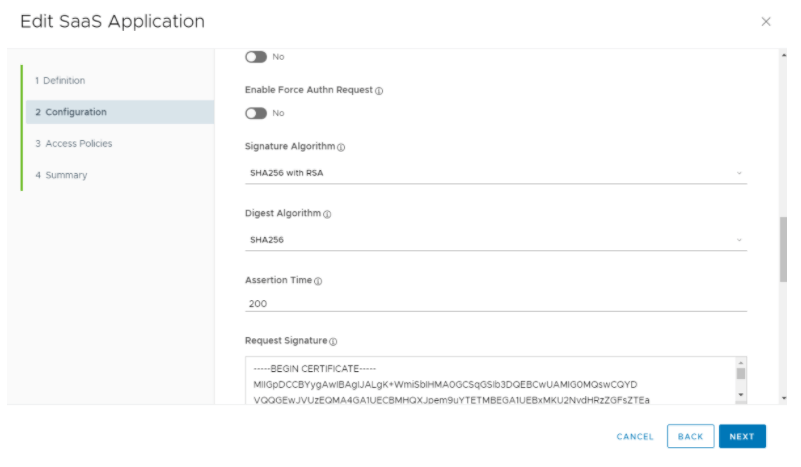The image size is (801, 467).
Task: Click inside the Request Signature certificate textarea
Action: coord(488,385)
